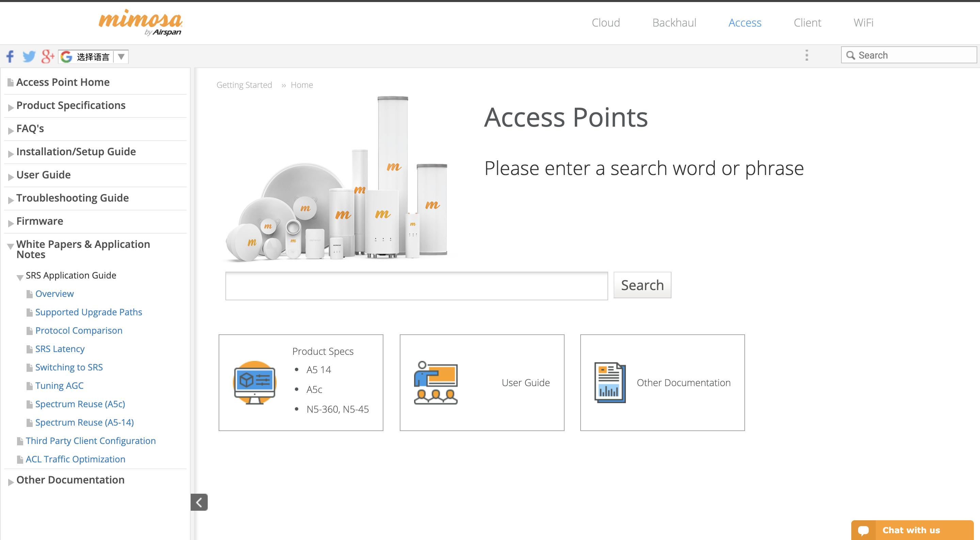Click the Twitter bird icon
The width and height of the screenshot is (980, 540).
click(29, 56)
